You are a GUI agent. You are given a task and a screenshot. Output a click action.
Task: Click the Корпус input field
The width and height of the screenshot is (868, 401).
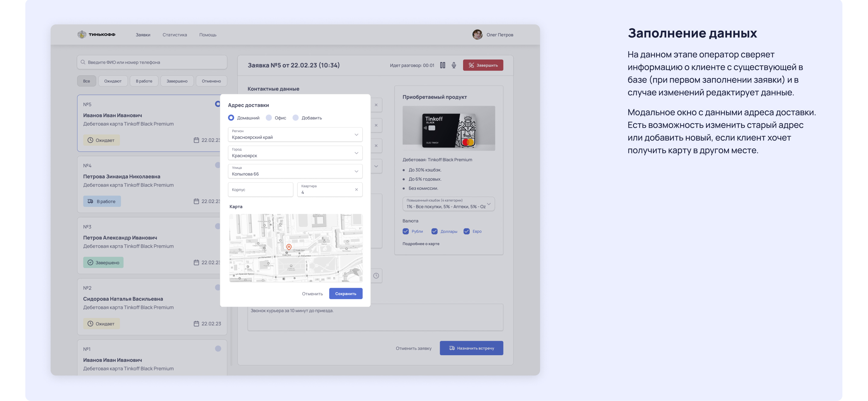pyautogui.click(x=261, y=190)
